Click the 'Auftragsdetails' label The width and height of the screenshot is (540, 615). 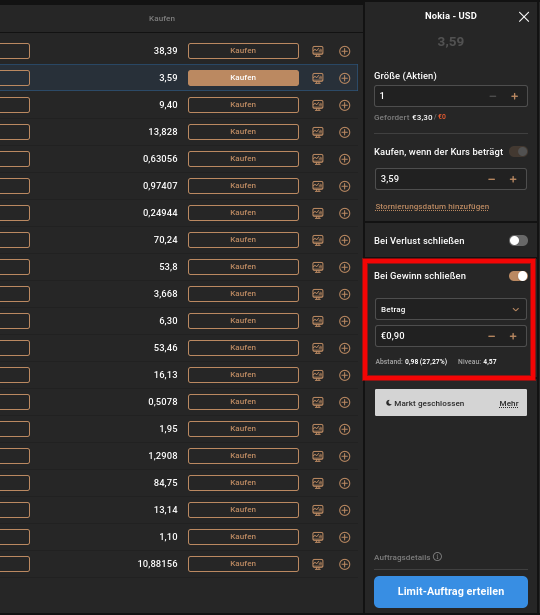click(x=402, y=557)
